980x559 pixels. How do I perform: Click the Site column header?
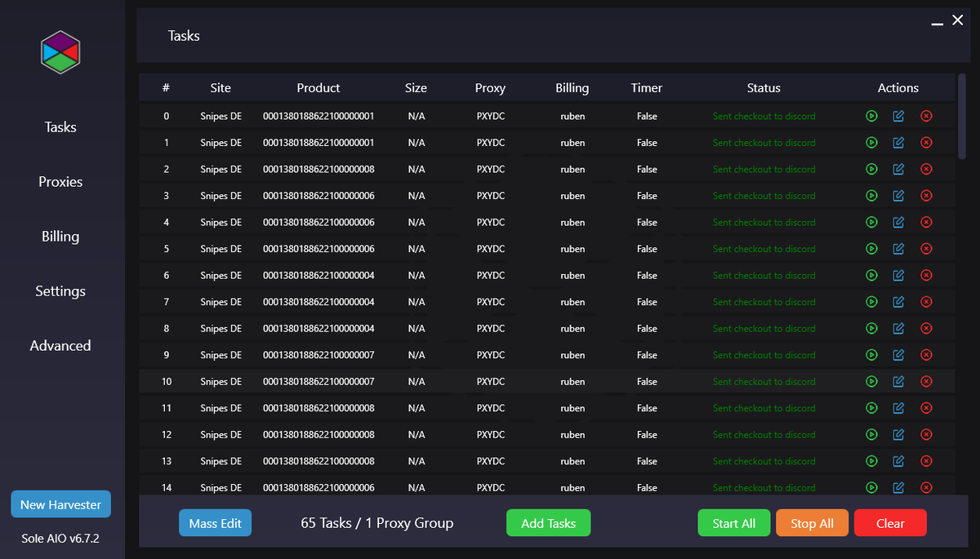pyautogui.click(x=220, y=88)
